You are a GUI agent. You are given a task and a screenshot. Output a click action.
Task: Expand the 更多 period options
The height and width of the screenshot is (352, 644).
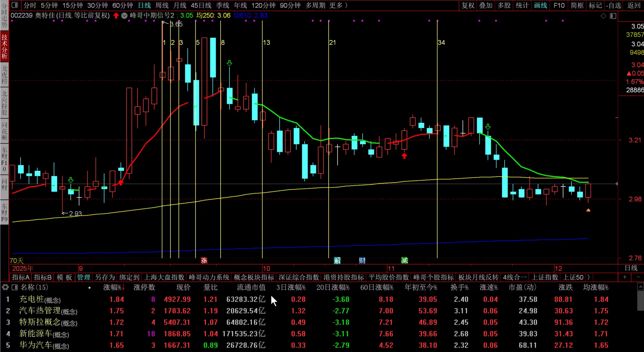coord(338,5)
